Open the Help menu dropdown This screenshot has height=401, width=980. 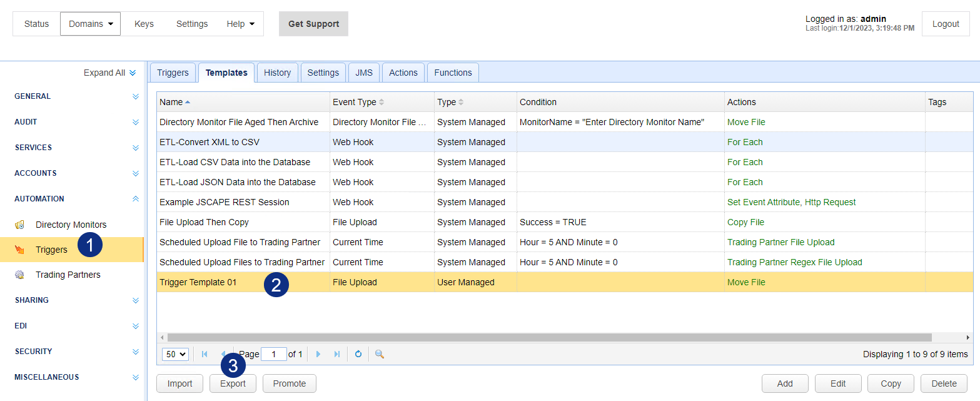pyautogui.click(x=241, y=24)
